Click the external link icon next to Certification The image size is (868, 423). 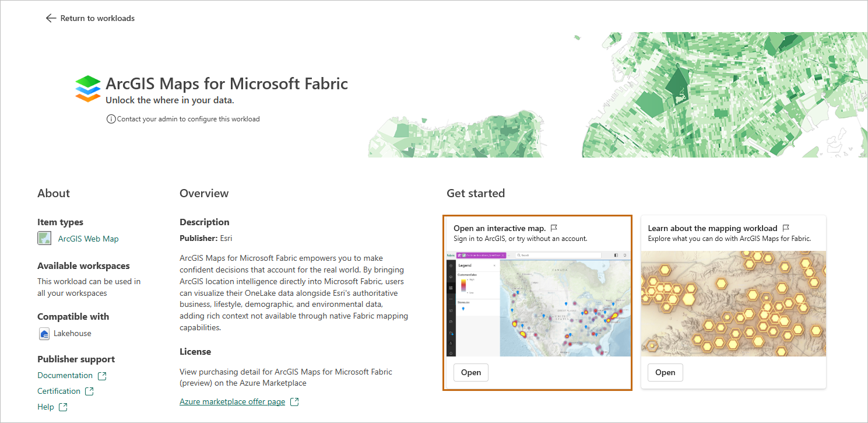click(x=90, y=391)
